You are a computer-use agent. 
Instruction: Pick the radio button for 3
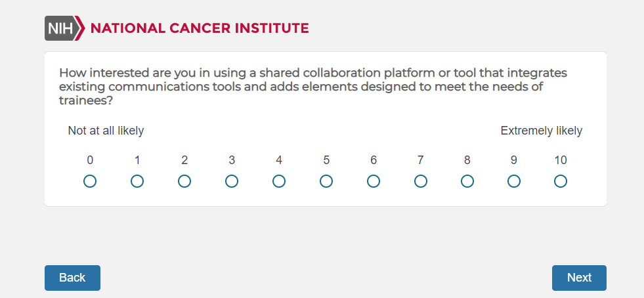click(232, 181)
